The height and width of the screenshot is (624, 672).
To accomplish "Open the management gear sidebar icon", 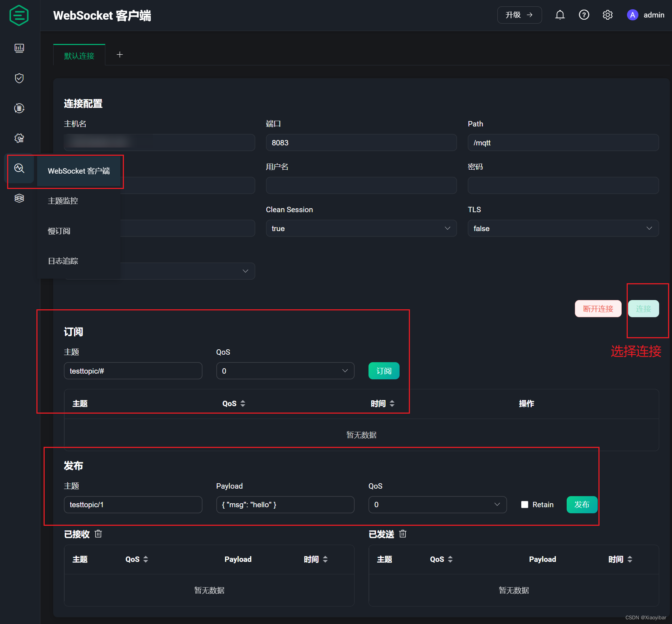I will [19, 138].
